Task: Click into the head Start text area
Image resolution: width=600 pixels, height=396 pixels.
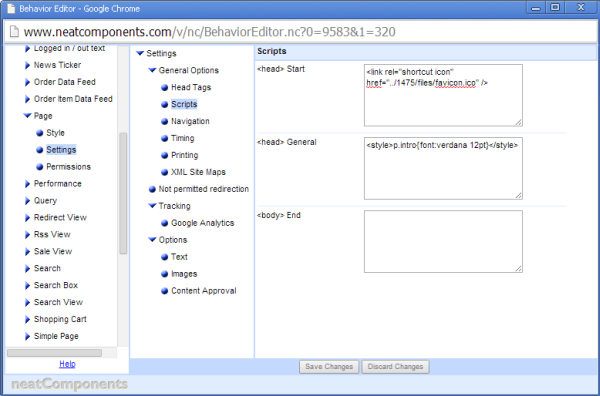Action: 443,95
